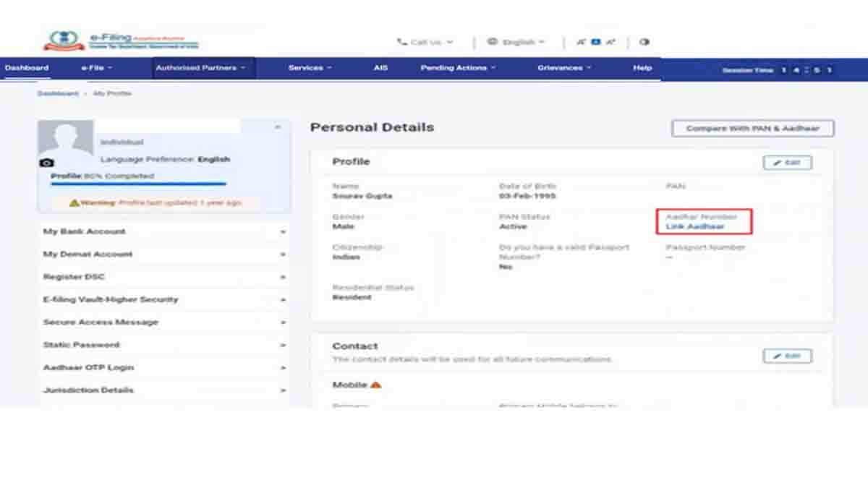Click the decrease font size icon

click(x=581, y=42)
